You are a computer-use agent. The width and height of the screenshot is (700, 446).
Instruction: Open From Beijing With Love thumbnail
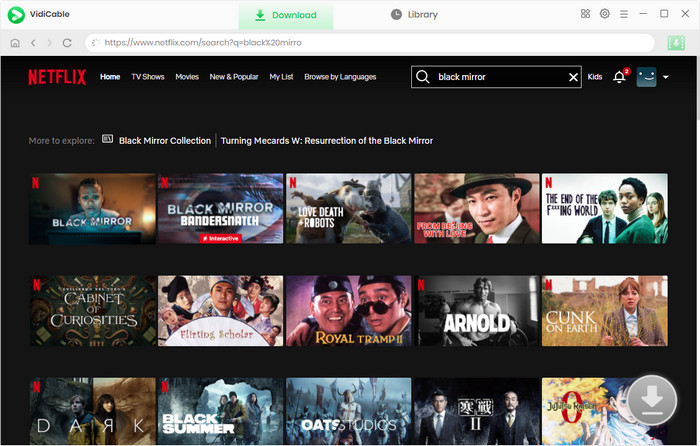tap(477, 208)
